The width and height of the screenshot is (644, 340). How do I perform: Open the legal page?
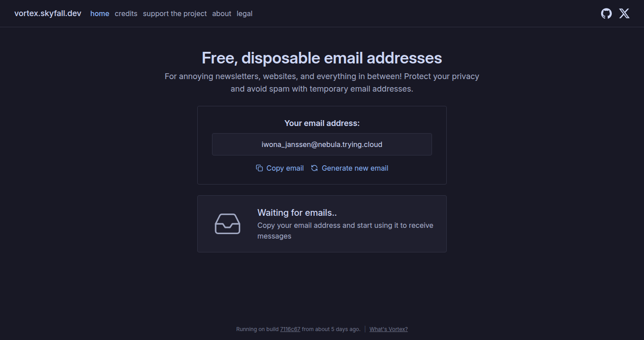tap(245, 13)
